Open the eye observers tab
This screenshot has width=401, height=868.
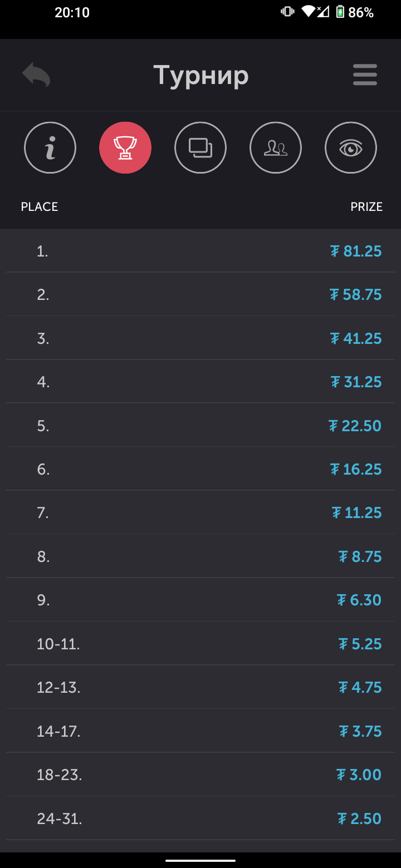pos(351,148)
